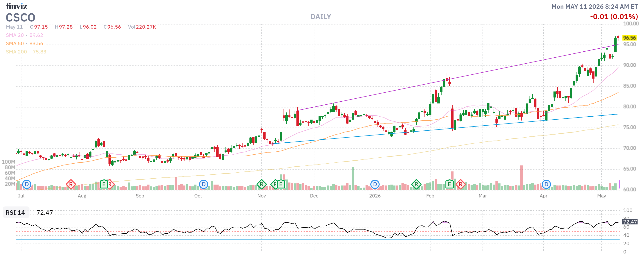
Task: Click the 60M volume axis label
Action: click(x=10, y=173)
